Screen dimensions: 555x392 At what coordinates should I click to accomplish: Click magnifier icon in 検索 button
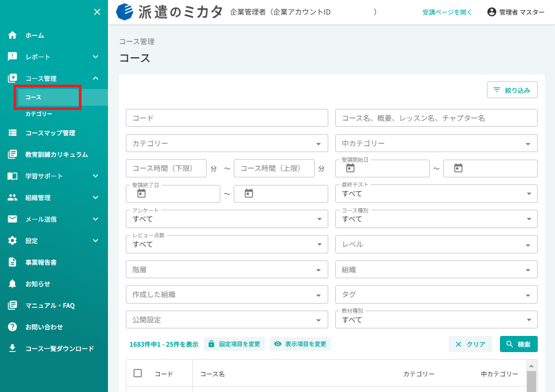point(510,344)
